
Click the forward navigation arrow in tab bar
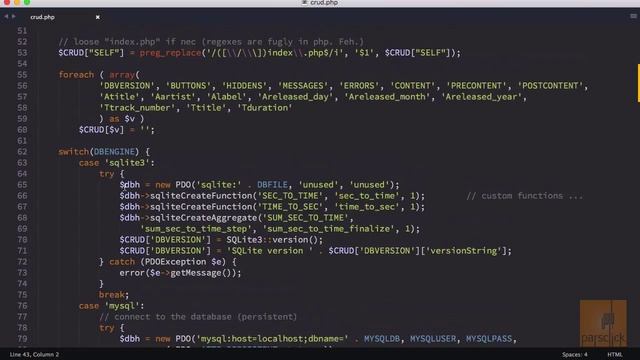point(13,16)
